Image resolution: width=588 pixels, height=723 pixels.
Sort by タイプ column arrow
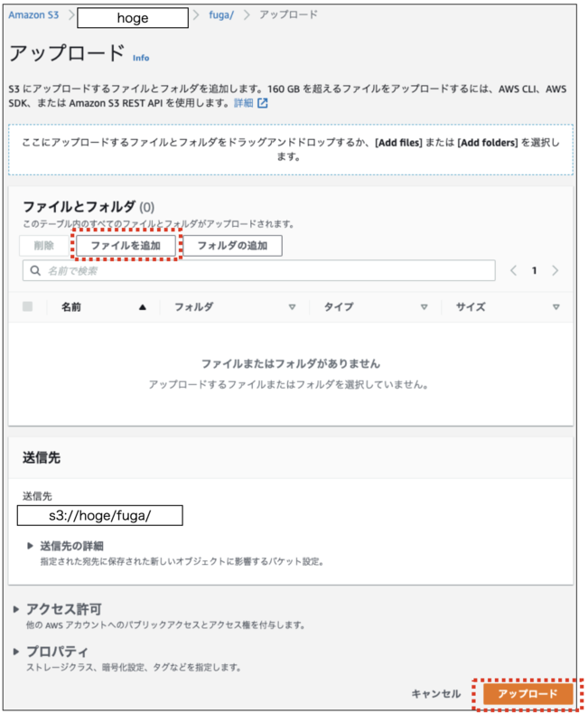(424, 307)
